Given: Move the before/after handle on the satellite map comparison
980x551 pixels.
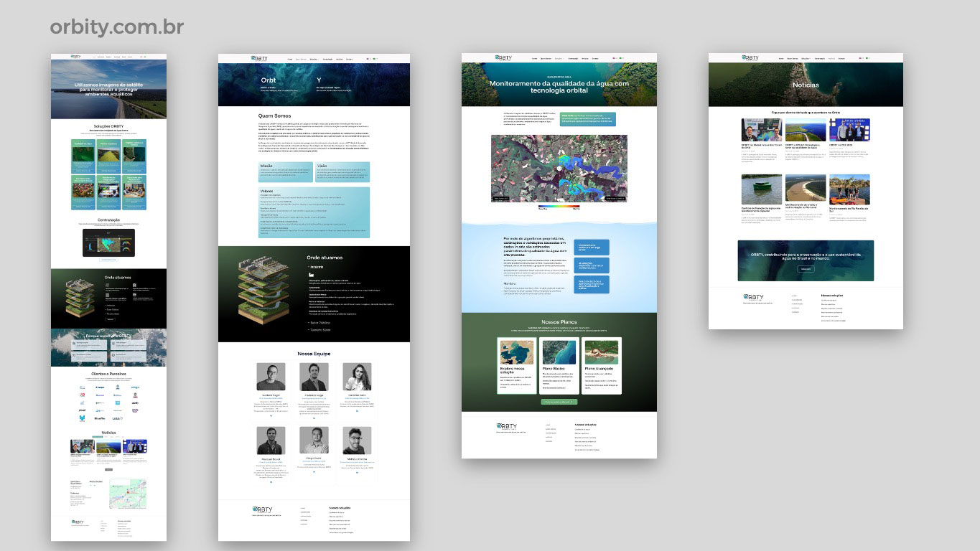Looking at the screenshot, I should pos(559,169).
